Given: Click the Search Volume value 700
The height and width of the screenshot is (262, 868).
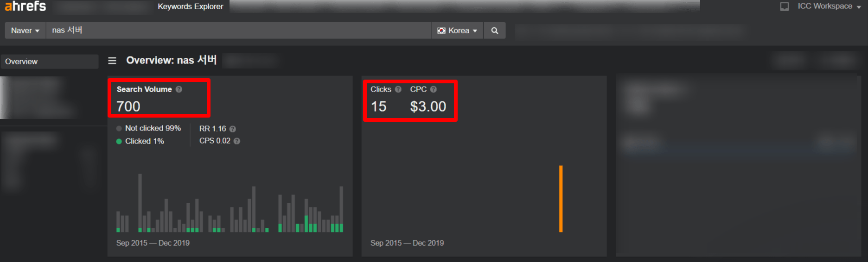Looking at the screenshot, I should pos(128,106).
